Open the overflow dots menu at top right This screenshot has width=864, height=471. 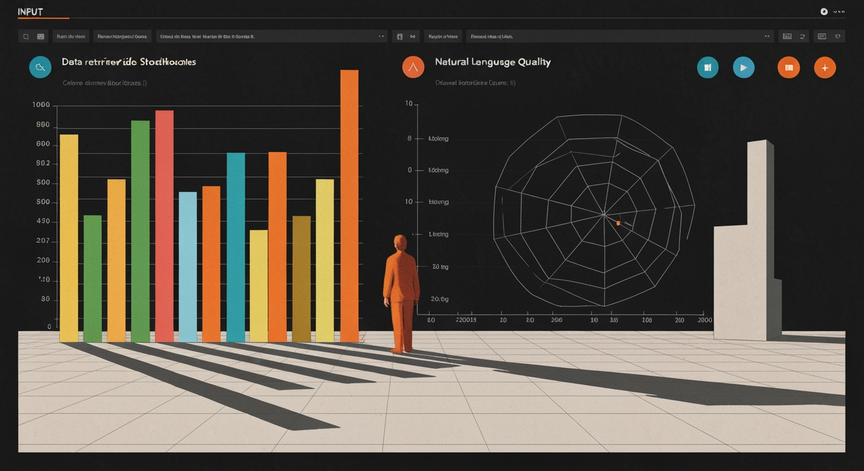pyautogui.click(x=839, y=11)
